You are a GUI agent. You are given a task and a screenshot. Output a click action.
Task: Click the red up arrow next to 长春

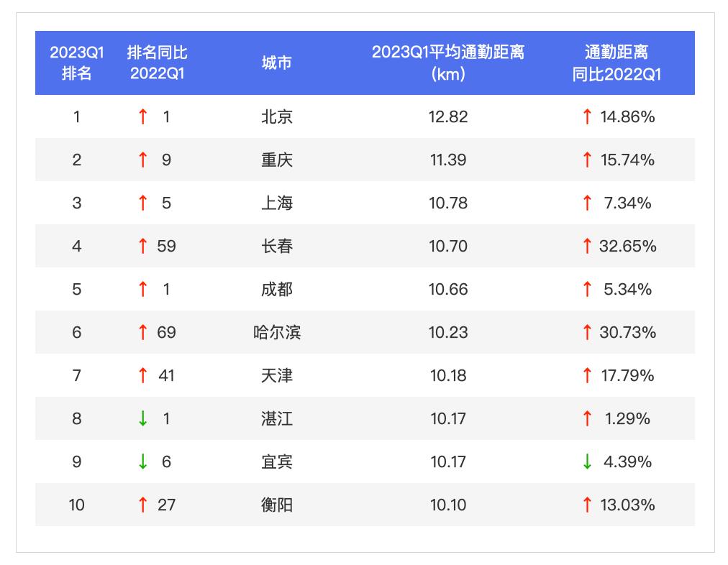pyautogui.click(x=144, y=247)
